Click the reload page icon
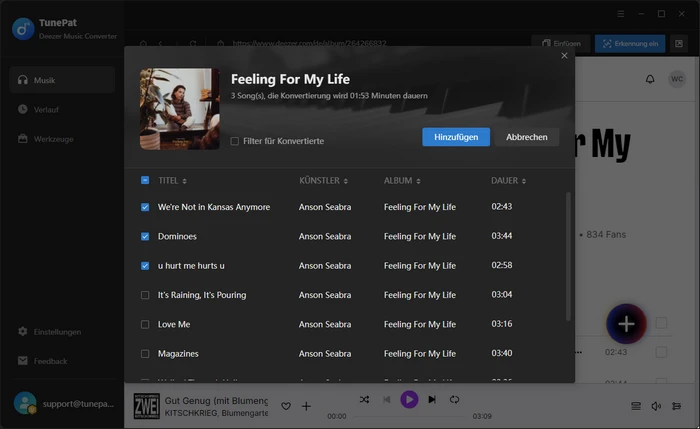 (193, 43)
